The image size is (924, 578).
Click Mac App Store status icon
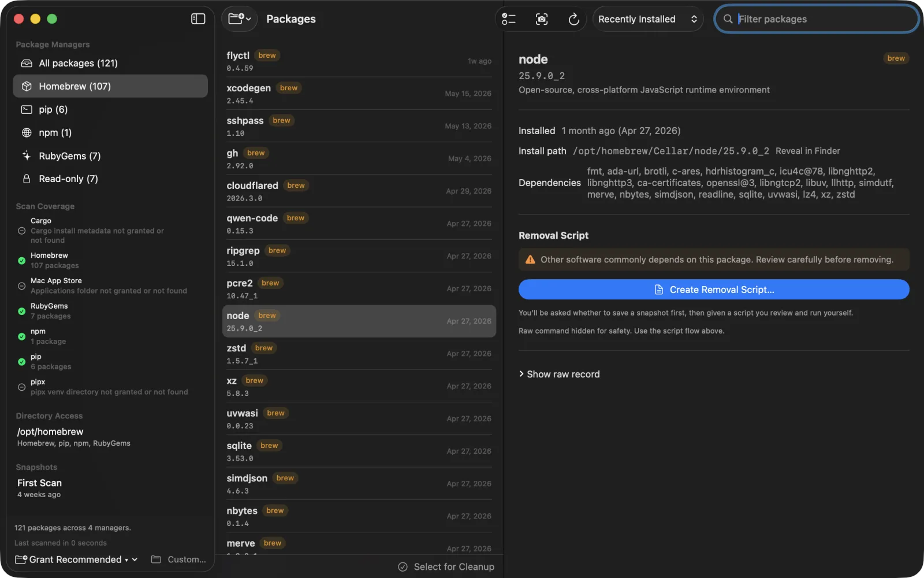[x=21, y=286]
